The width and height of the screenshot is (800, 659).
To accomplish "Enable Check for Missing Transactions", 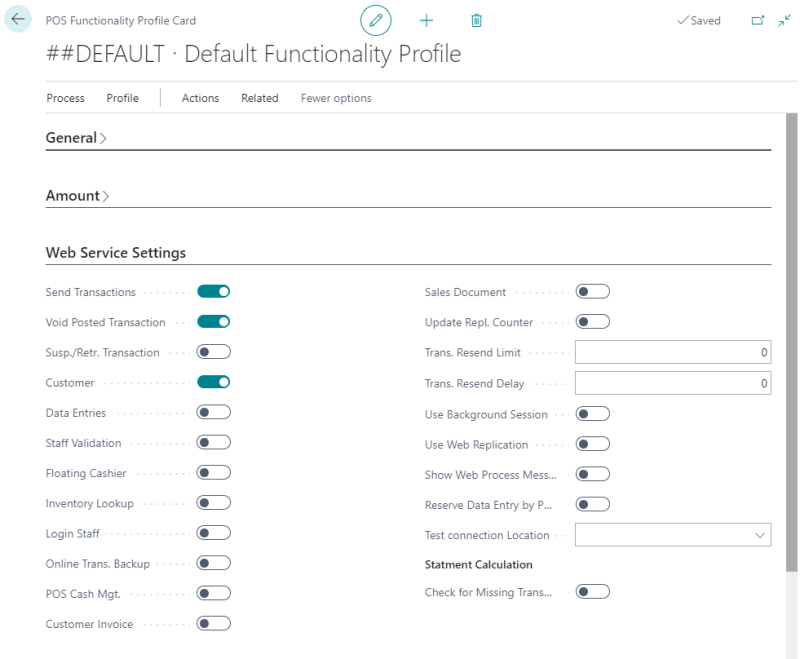I will click(592, 591).
